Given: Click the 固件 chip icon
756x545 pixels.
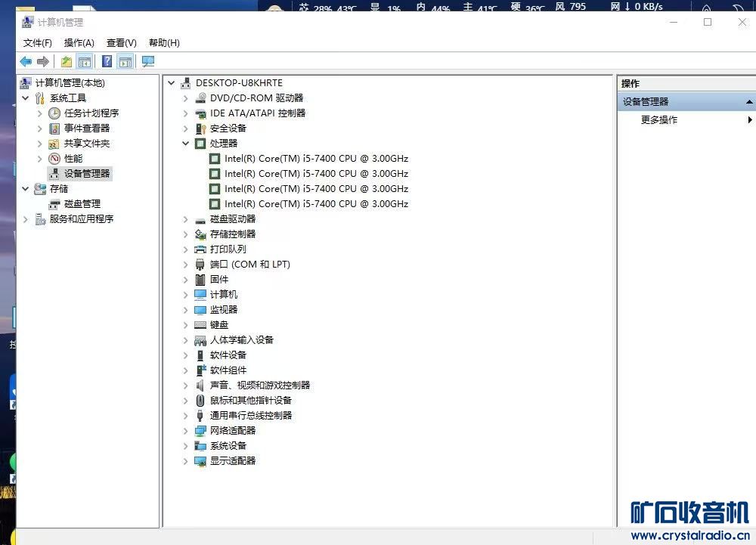Looking at the screenshot, I should 200,280.
